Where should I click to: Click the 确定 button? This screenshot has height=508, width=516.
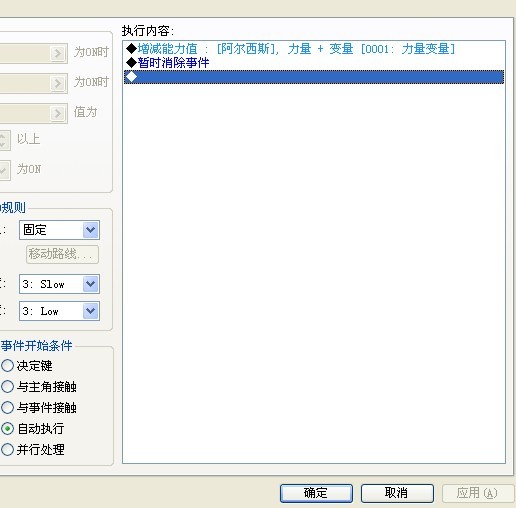pos(316,493)
